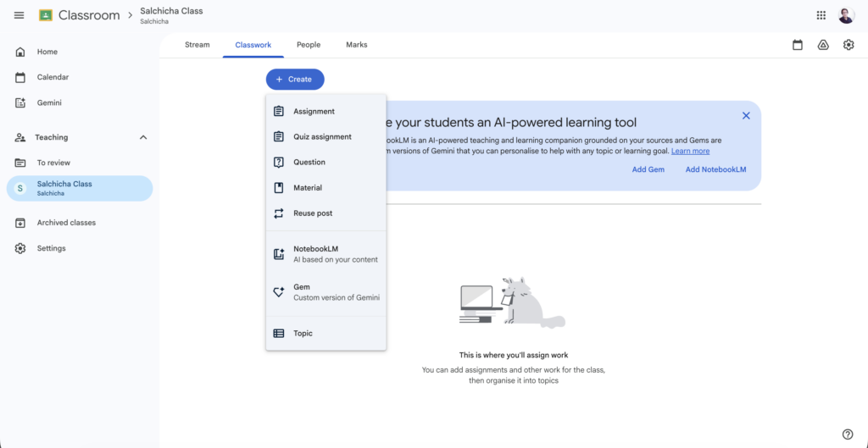
Task: Click the Archived classes icon
Action: coord(20,223)
